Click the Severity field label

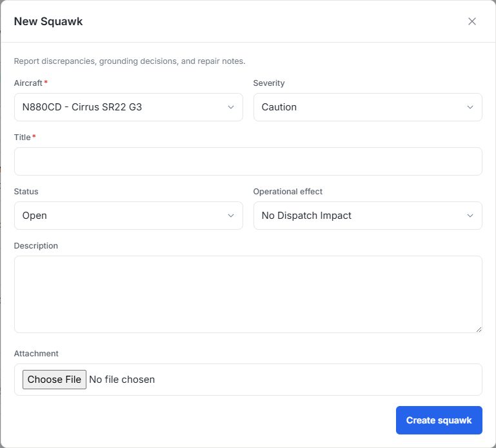pos(268,83)
